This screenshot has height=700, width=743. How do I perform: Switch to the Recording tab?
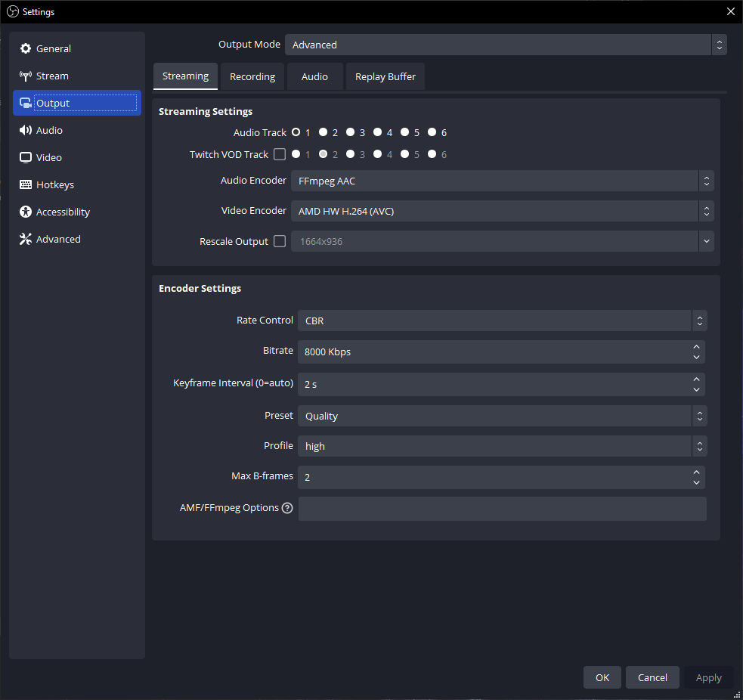[252, 76]
